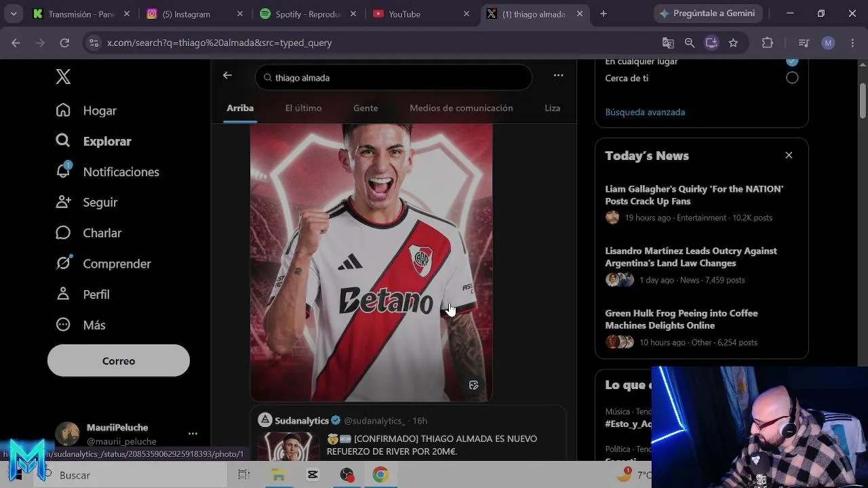Reload the current page

[64, 43]
